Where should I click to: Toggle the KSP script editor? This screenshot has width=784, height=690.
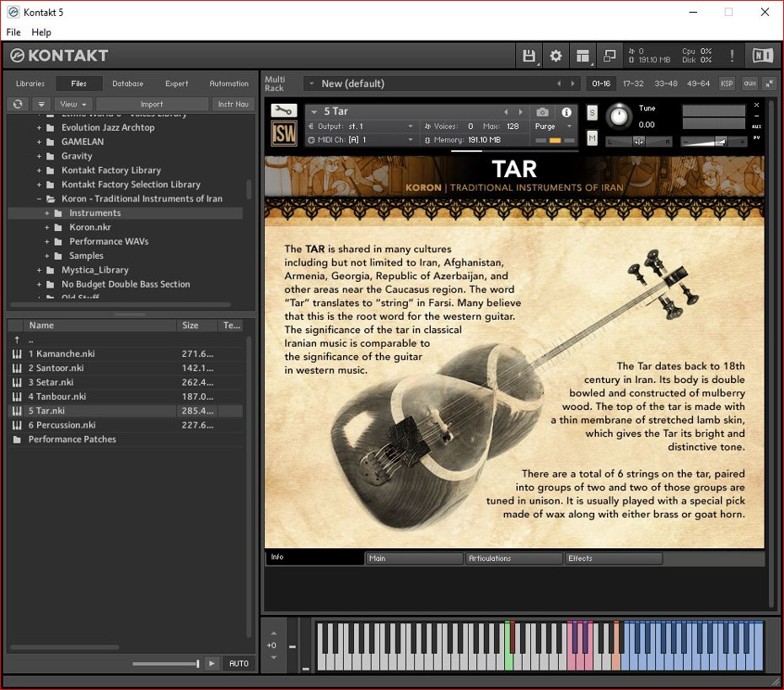click(727, 84)
